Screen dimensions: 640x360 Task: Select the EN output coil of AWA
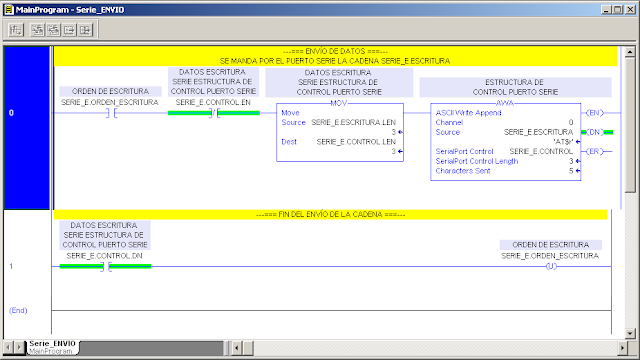[595, 113]
